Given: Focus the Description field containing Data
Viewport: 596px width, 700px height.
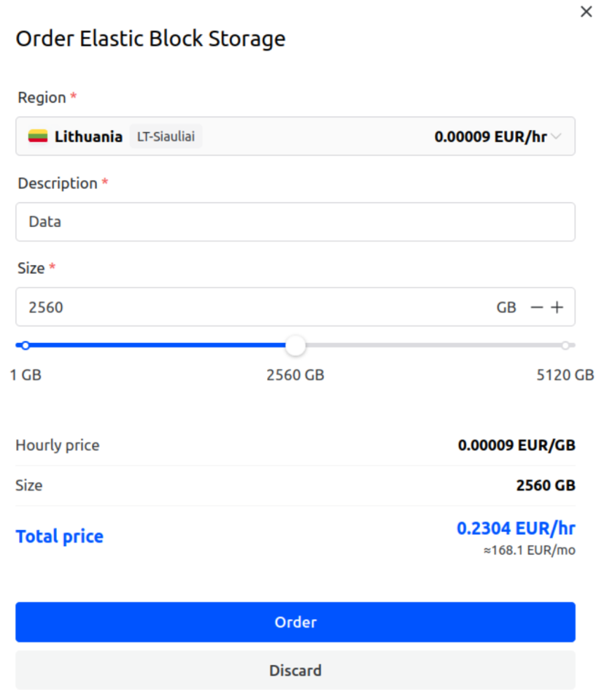Looking at the screenshot, I should point(295,222).
